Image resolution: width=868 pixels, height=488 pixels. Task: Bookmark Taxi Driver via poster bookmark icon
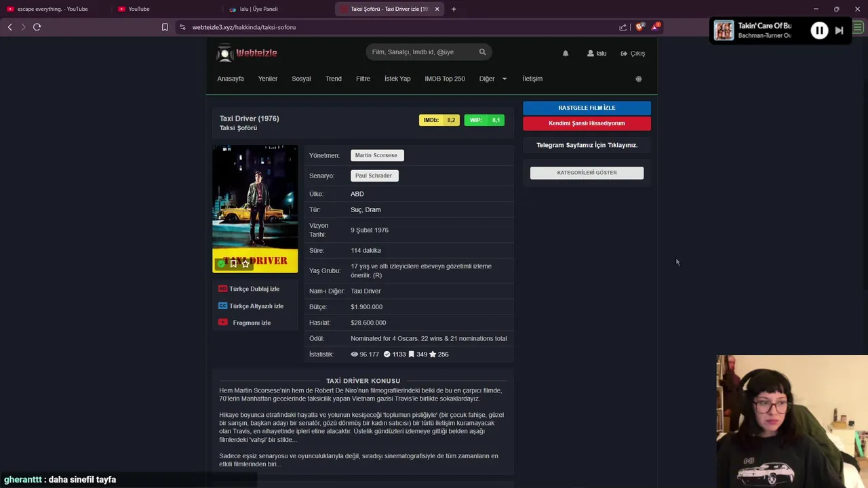coord(233,264)
